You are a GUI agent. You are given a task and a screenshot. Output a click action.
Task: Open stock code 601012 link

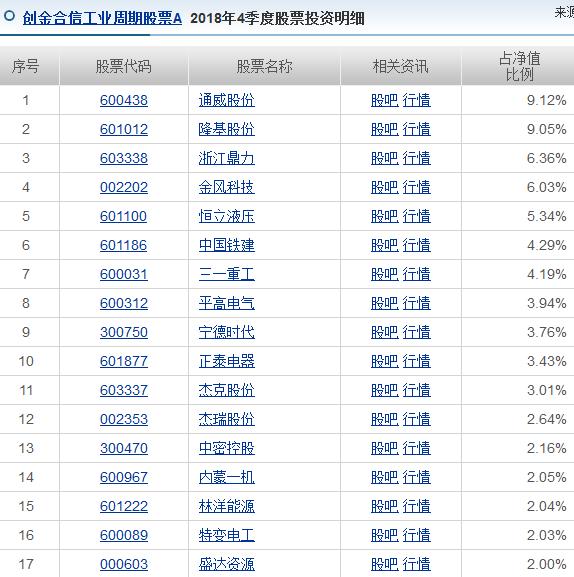[124, 129]
